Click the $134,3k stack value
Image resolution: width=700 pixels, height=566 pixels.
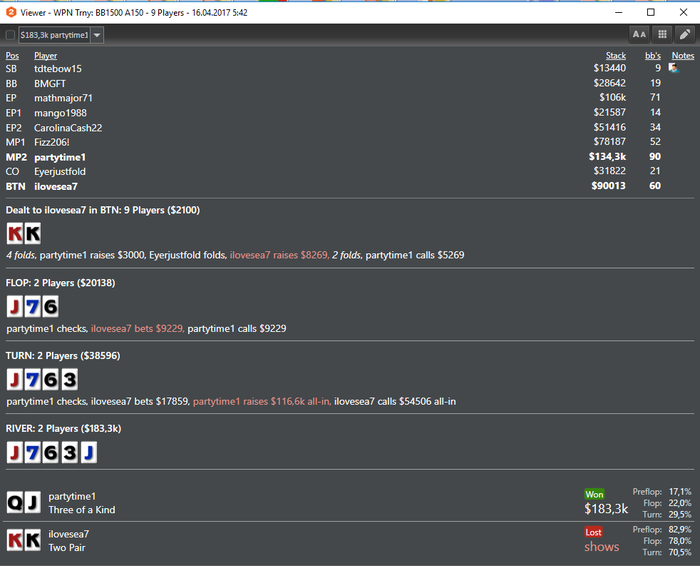pos(607,157)
